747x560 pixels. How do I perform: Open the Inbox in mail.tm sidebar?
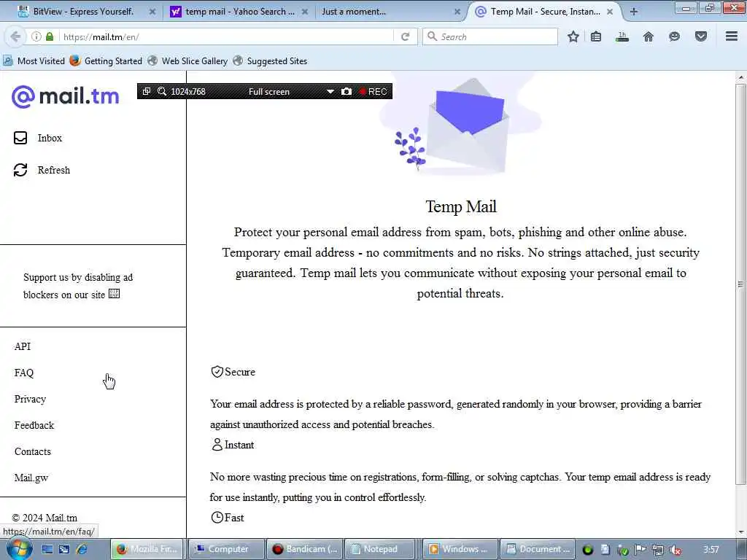(50, 138)
